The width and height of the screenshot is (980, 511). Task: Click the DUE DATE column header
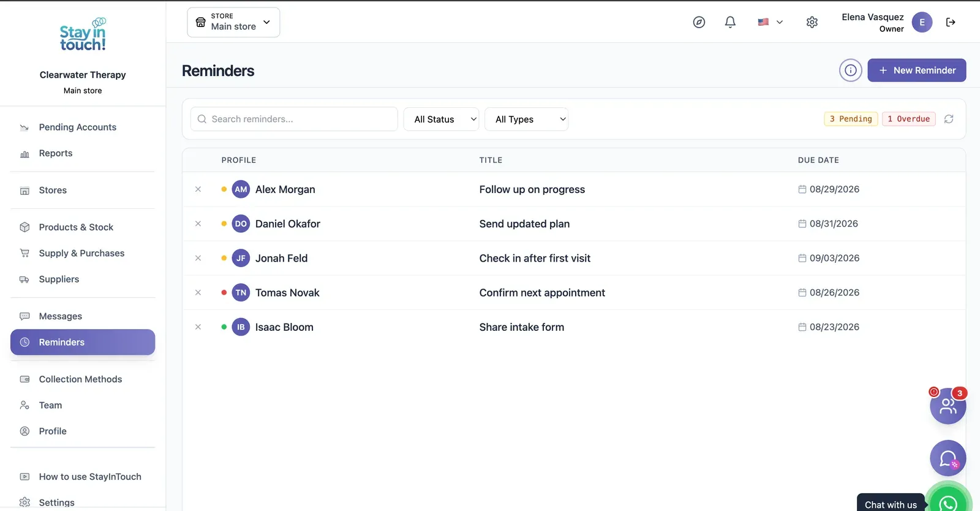[818, 160]
